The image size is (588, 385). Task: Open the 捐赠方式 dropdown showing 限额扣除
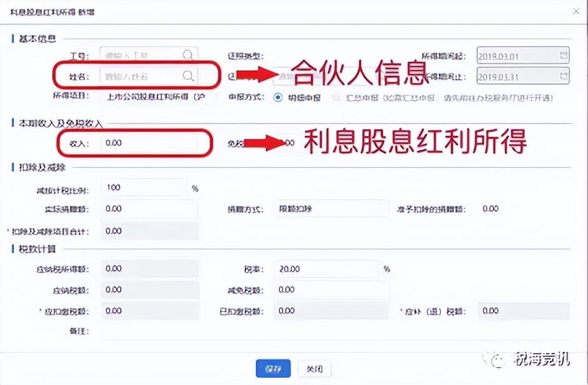pos(332,208)
